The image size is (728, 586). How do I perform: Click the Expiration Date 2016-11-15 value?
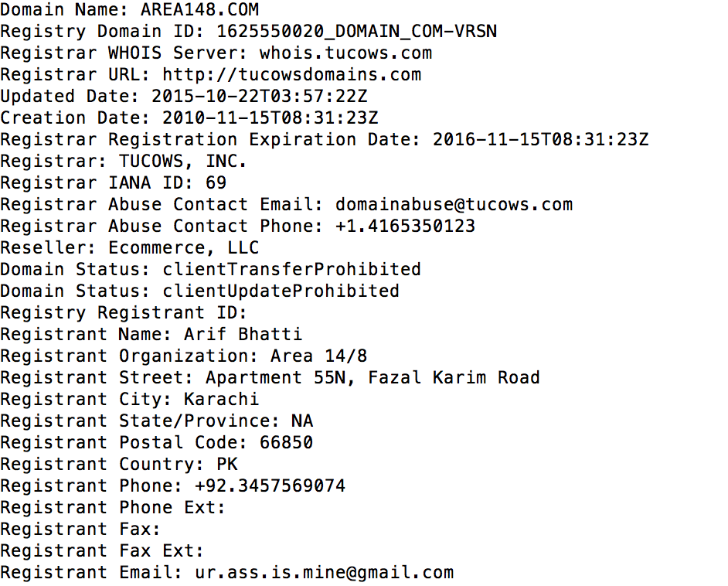540,139
